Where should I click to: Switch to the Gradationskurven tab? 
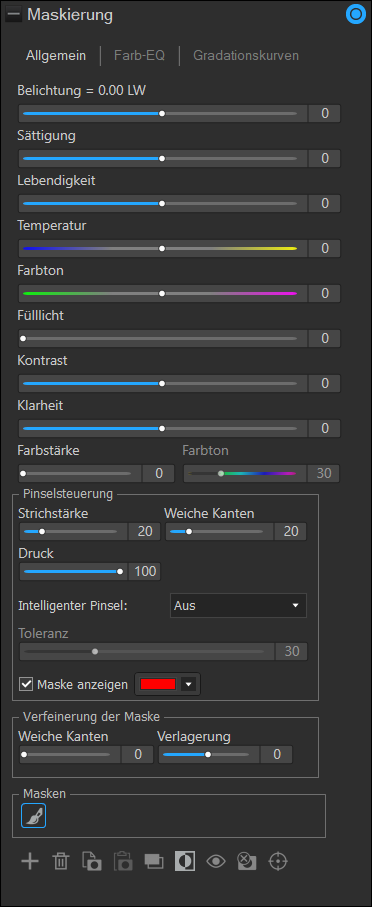pos(246,56)
